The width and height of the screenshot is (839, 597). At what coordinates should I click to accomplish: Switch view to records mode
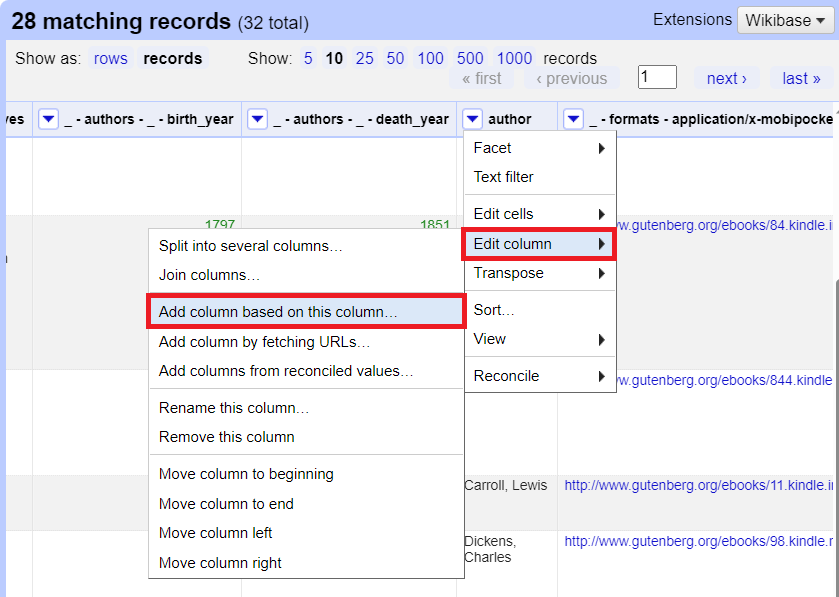172,59
